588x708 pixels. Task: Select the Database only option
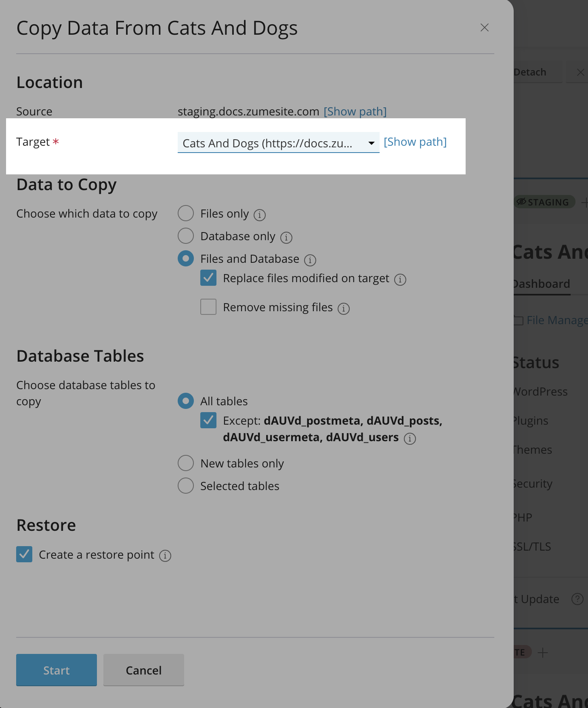[186, 236]
